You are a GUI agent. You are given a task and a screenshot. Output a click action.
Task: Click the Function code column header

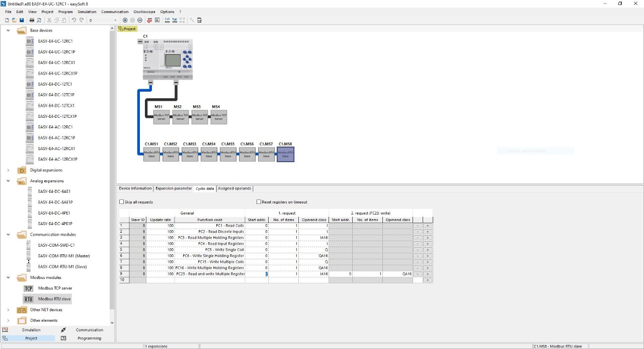coord(210,220)
